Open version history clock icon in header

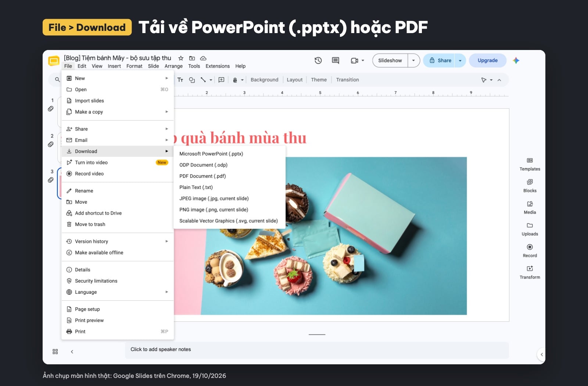point(318,60)
